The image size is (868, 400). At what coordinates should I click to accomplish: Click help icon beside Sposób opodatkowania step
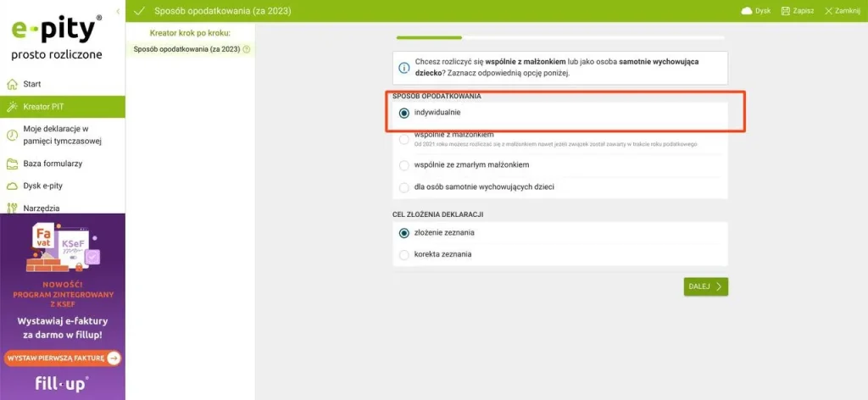click(x=247, y=49)
